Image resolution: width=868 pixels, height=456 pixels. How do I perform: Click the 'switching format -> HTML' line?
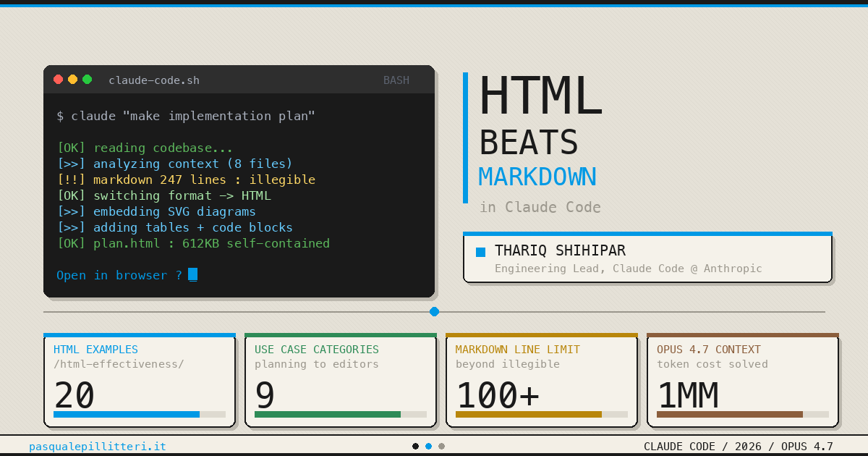(182, 195)
